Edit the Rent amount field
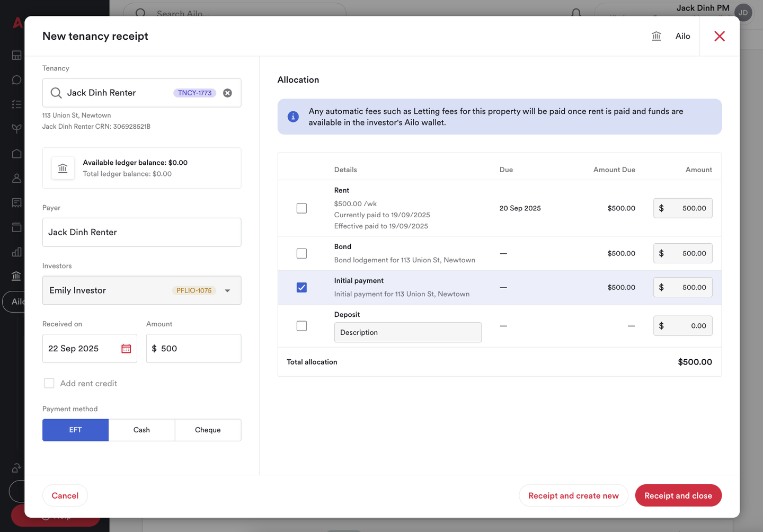This screenshot has height=532, width=763. (x=682, y=208)
